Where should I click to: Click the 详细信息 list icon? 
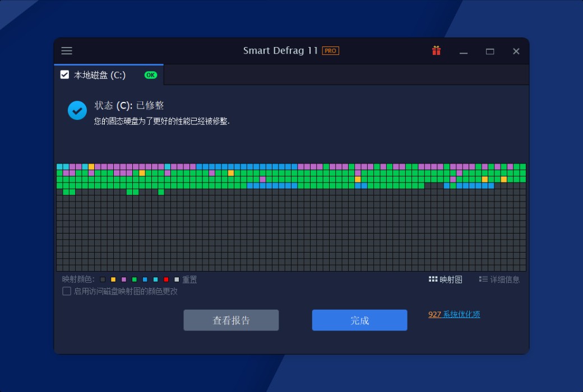pos(483,279)
